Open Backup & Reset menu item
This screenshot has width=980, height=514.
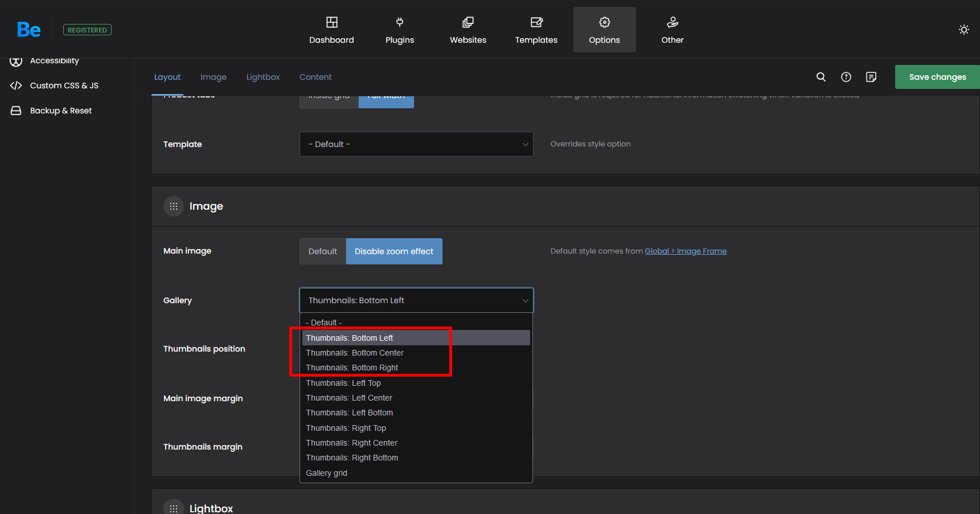click(61, 111)
